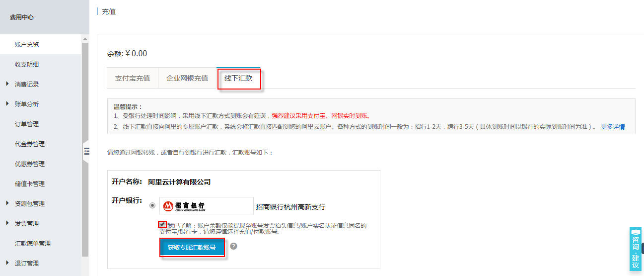Viewport: 644px width, 276px height.
Task: Open the 更多详情 link
Action: point(613,126)
